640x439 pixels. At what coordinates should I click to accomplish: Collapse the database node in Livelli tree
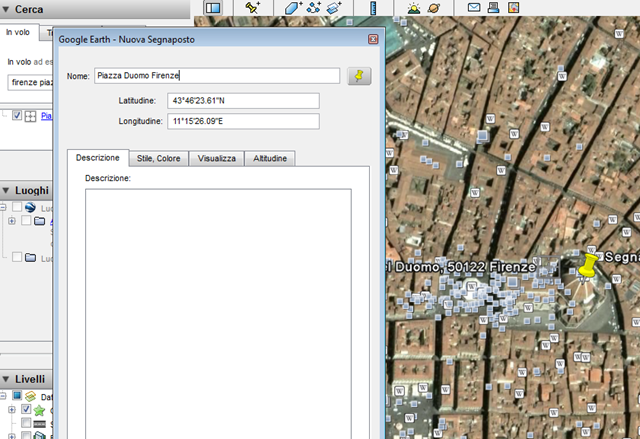[x=2, y=396]
